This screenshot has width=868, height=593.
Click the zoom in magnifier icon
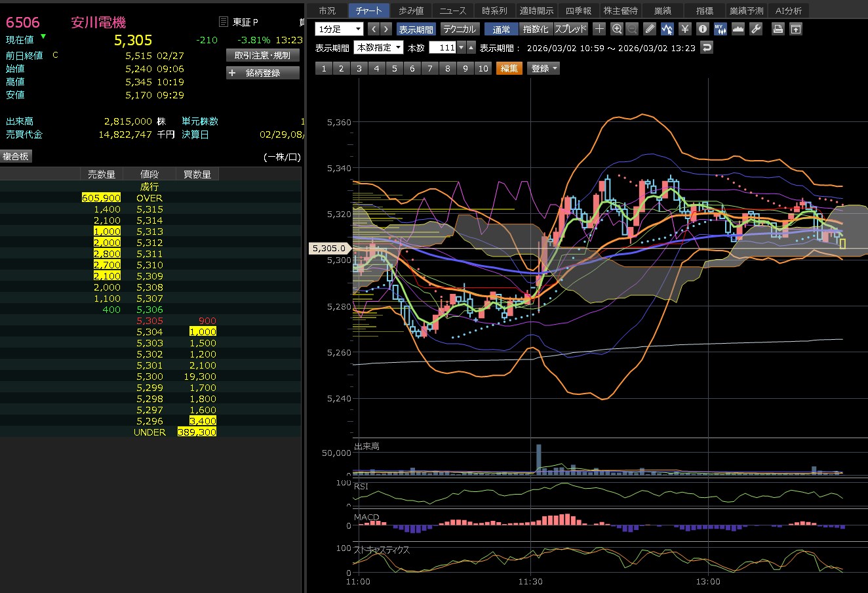coord(616,29)
